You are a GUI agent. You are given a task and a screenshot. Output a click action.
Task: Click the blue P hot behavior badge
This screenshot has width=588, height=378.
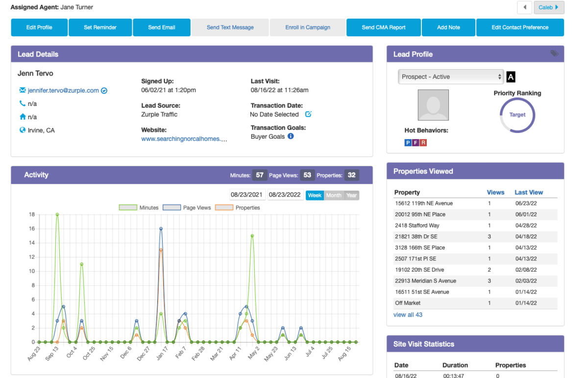408,143
